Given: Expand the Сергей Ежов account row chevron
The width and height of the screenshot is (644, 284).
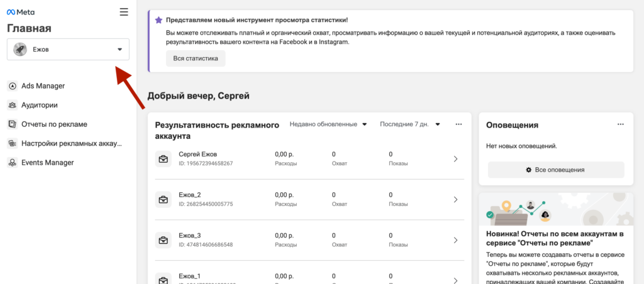Looking at the screenshot, I should tap(455, 160).
